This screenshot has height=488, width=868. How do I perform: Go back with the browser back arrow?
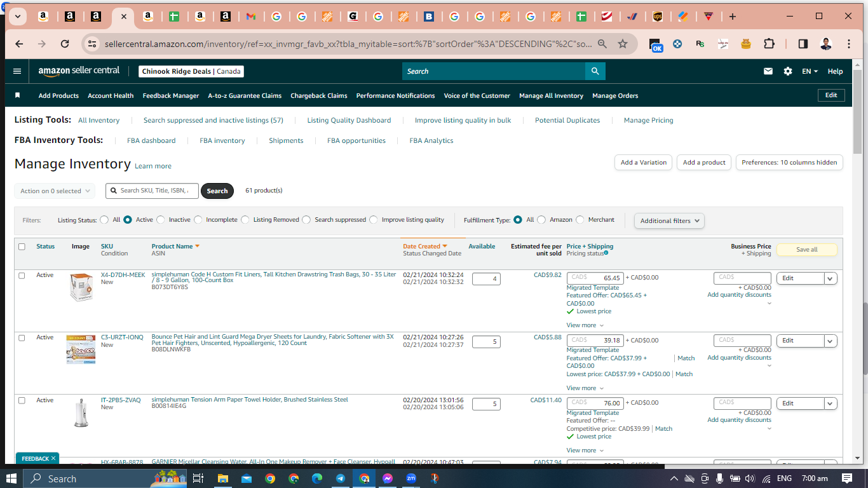click(19, 44)
